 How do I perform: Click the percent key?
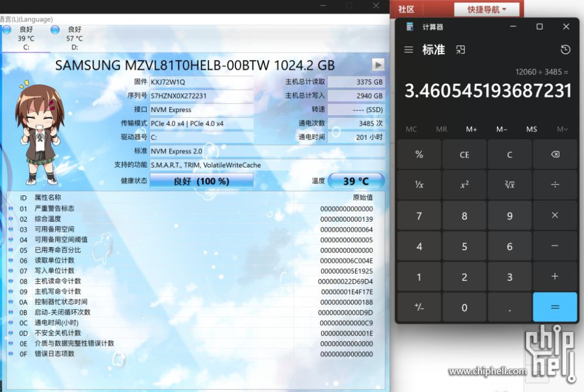coord(420,154)
